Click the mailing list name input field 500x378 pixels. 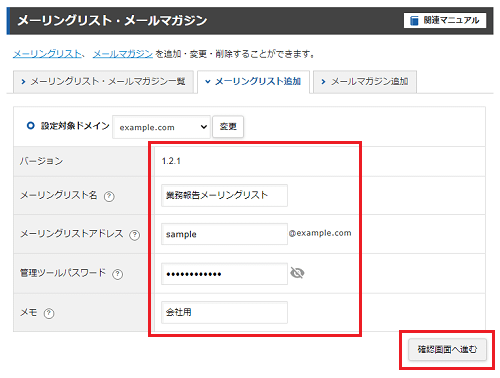tap(224, 195)
